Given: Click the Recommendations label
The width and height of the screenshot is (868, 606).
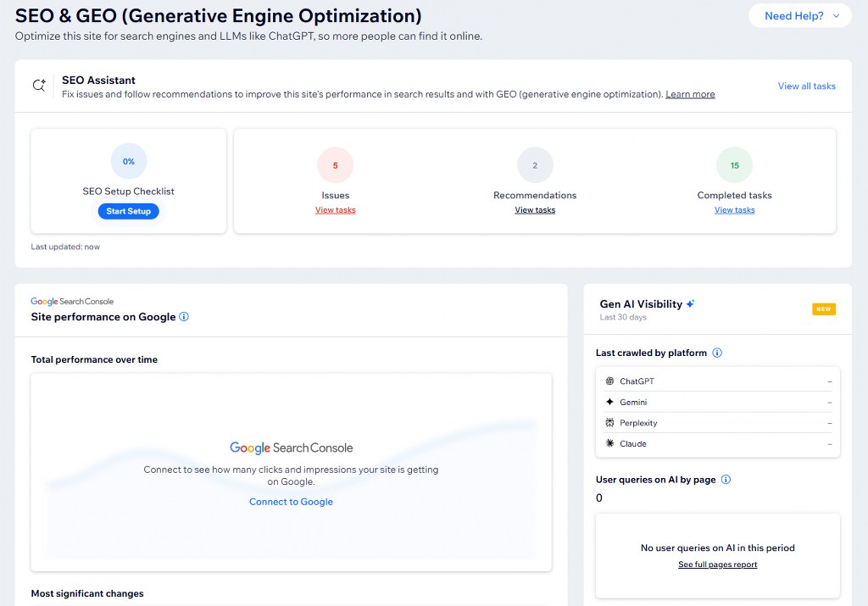Looking at the screenshot, I should (535, 195).
